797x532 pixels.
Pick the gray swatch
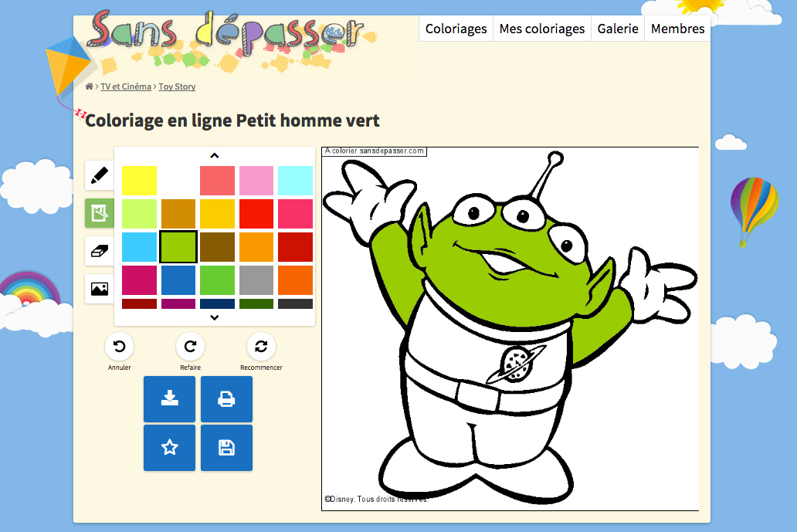[x=256, y=280]
